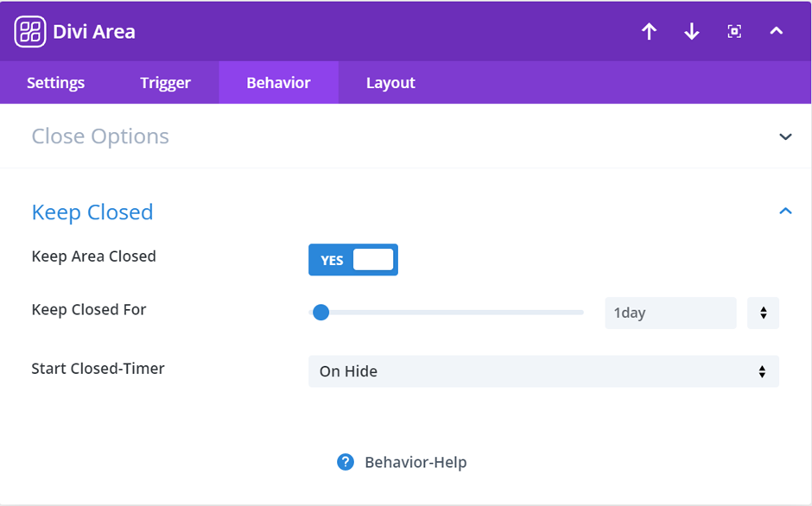Screen dimensions: 812x506
Task: Select the Behavior tab
Action: (x=279, y=83)
